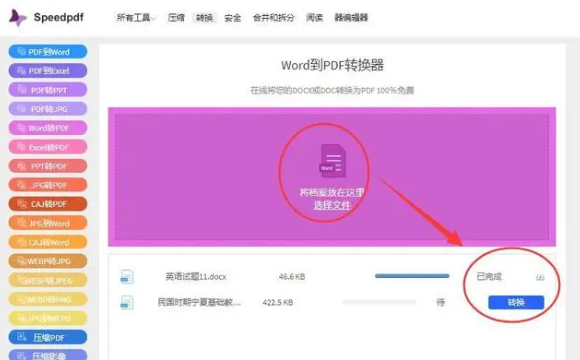Select the 压缩PDF tool
This screenshot has height=360, width=580.
point(48,337)
